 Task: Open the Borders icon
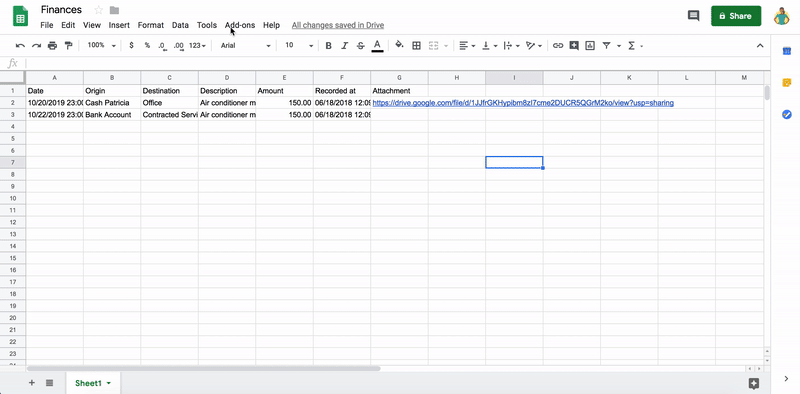pos(416,45)
